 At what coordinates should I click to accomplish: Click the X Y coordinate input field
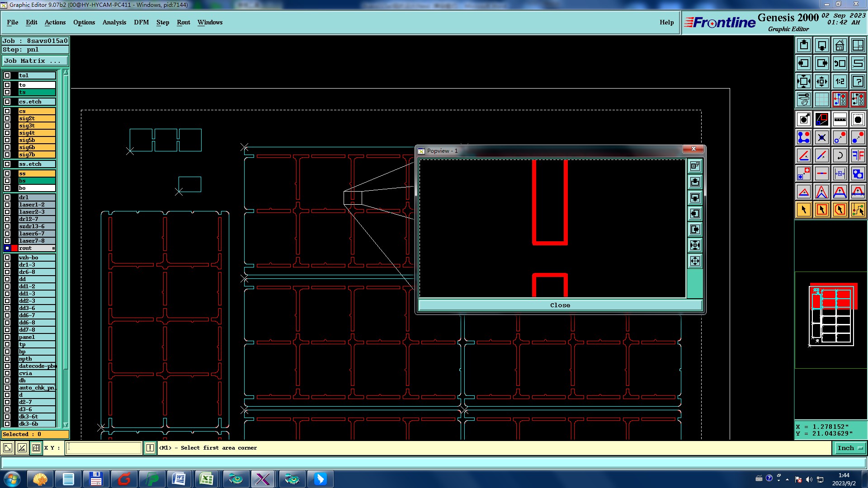pyautogui.click(x=104, y=448)
